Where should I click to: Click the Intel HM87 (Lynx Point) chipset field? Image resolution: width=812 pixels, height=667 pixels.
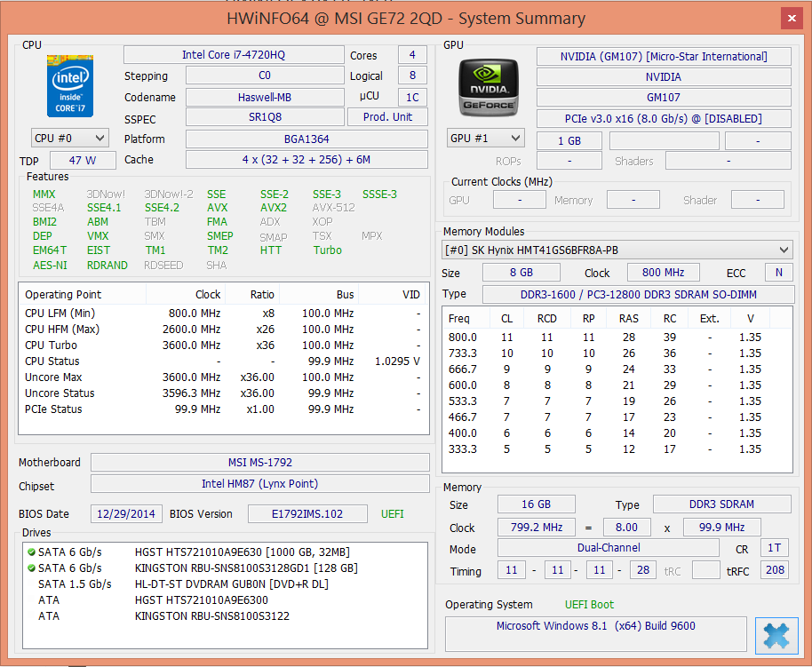260,484
